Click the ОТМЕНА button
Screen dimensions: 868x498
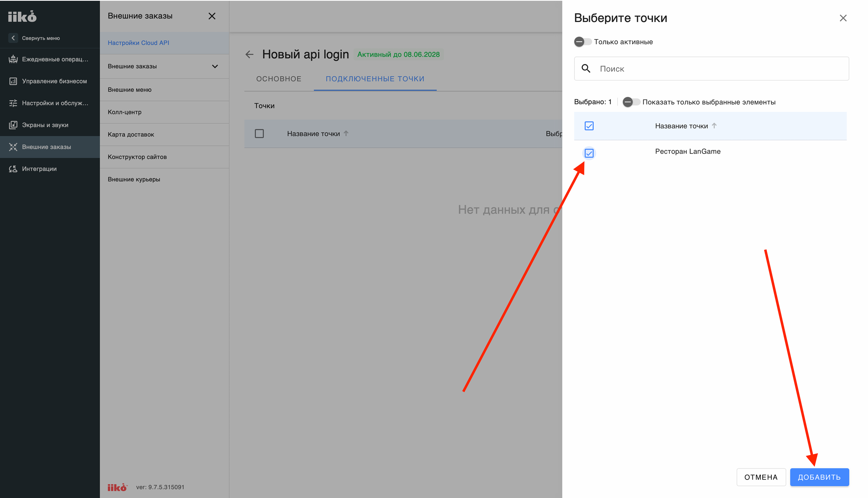(x=761, y=477)
